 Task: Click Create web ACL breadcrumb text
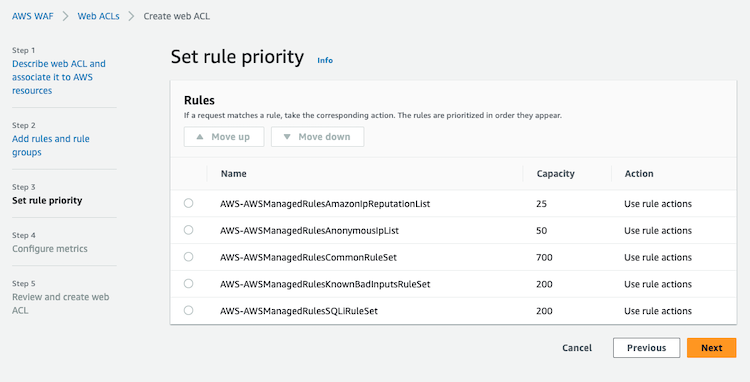176,16
